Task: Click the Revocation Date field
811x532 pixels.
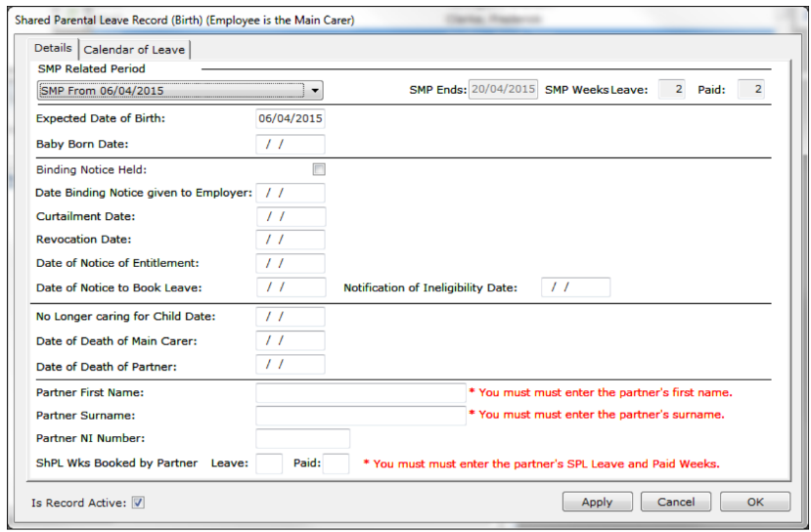Action: click(x=291, y=240)
